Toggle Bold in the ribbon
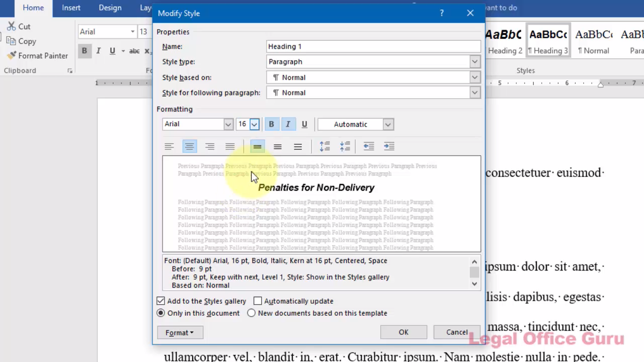 [84, 51]
